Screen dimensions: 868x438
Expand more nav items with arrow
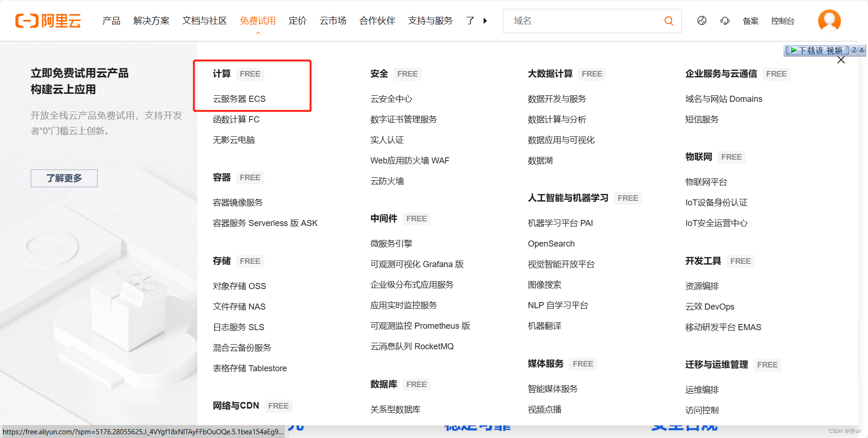pos(485,21)
